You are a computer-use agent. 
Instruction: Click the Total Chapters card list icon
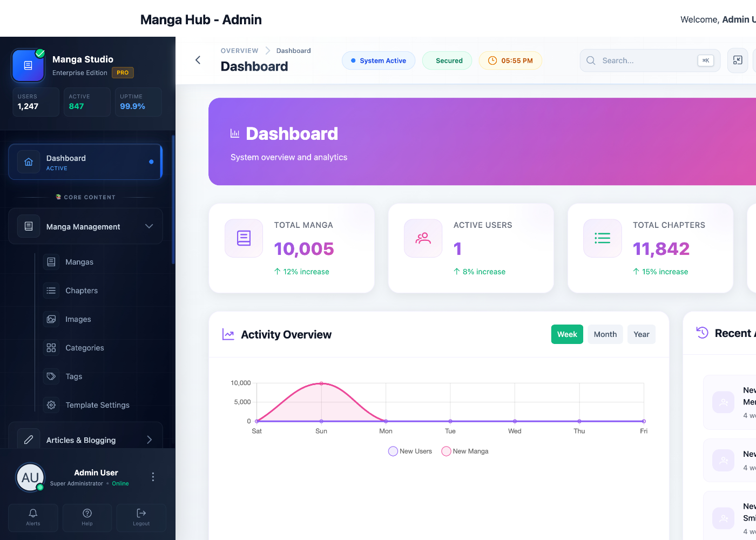tap(603, 238)
